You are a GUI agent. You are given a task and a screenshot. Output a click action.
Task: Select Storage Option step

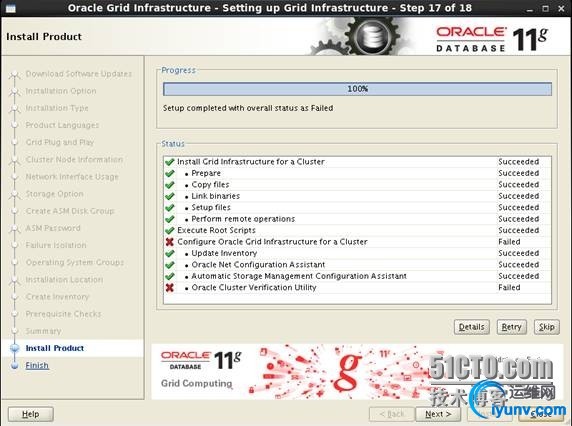coord(54,194)
